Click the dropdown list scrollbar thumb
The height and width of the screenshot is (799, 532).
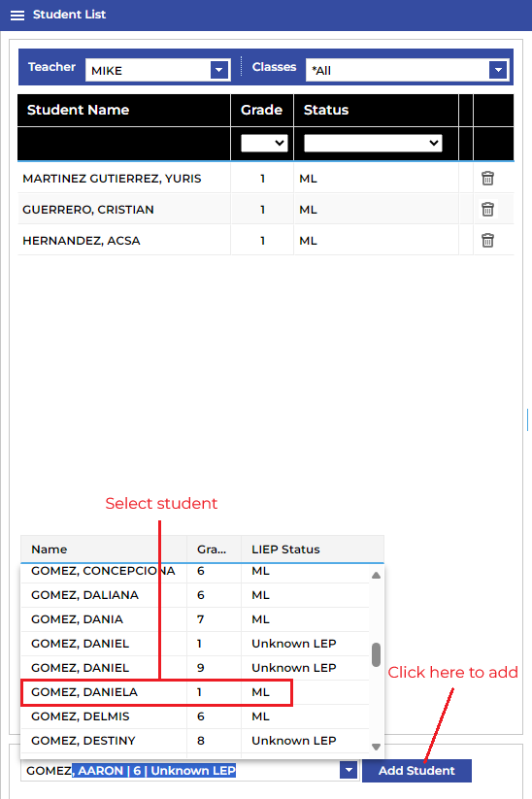(376, 654)
